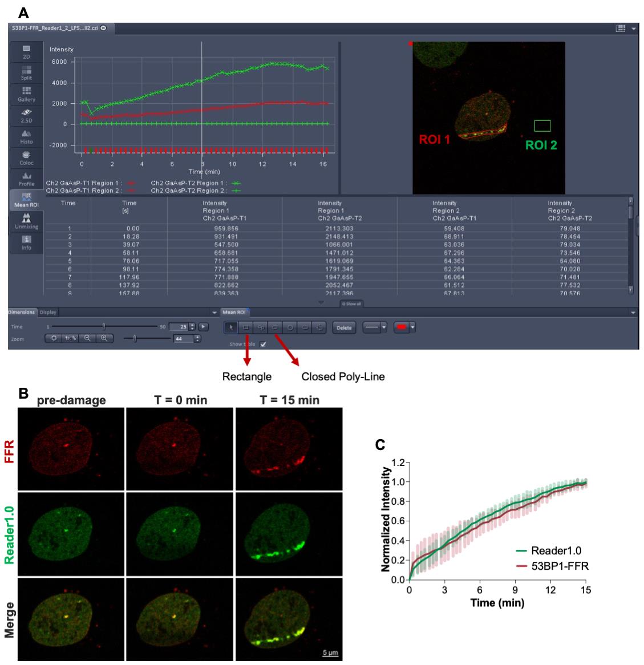Step the Zoom value spinner

click(197, 339)
